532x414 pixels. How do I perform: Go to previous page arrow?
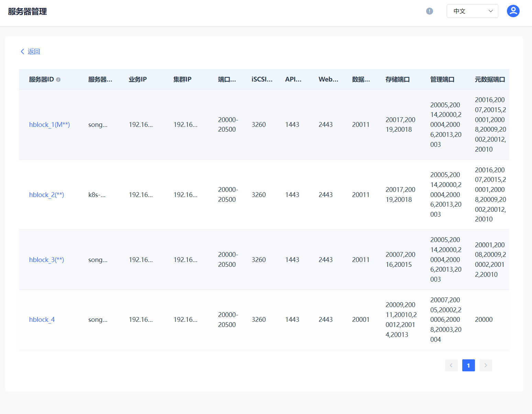[451, 365]
